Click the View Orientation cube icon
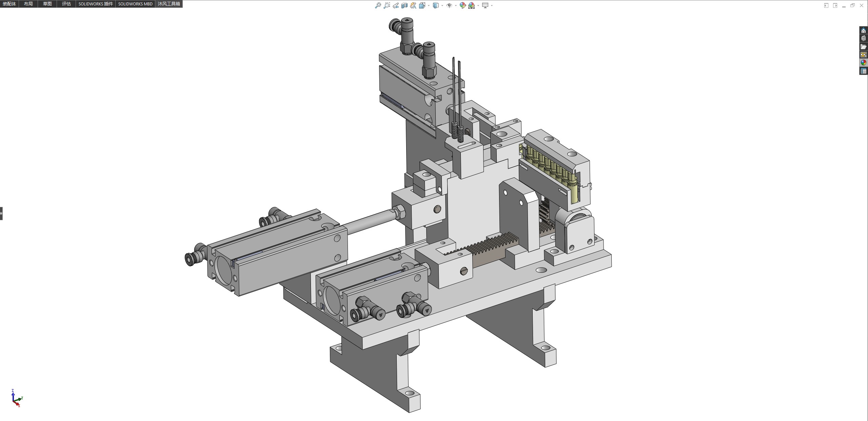The height and width of the screenshot is (421, 868). pyautogui.click(x=422, y=5)
